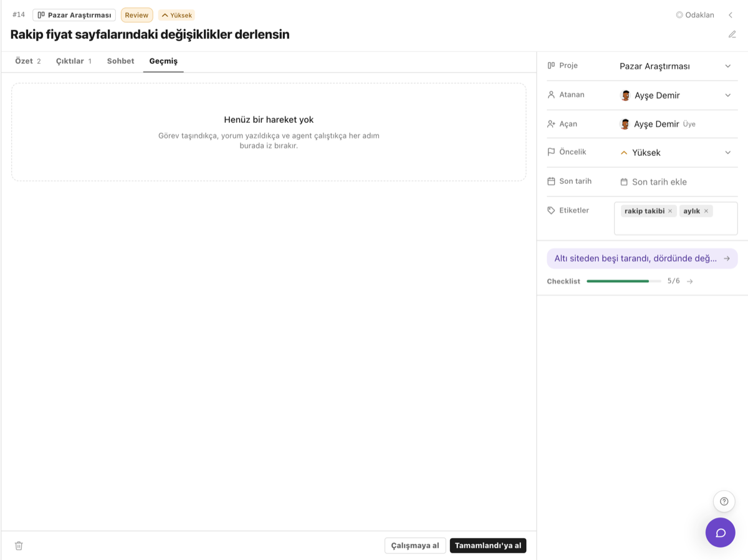
Task: Click the Ayşe Demir avatar in Açan row
Action: [x=625, y=124]
